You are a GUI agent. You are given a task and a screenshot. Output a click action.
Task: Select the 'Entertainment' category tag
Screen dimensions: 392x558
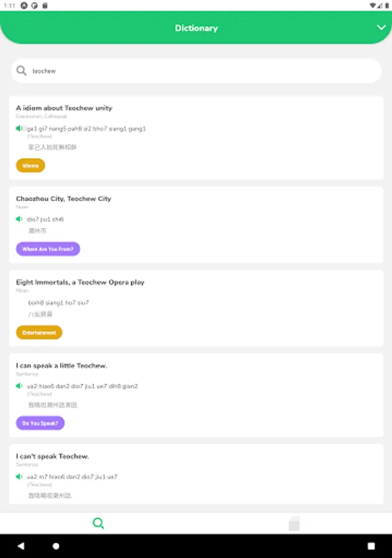(x=39, y=332)
